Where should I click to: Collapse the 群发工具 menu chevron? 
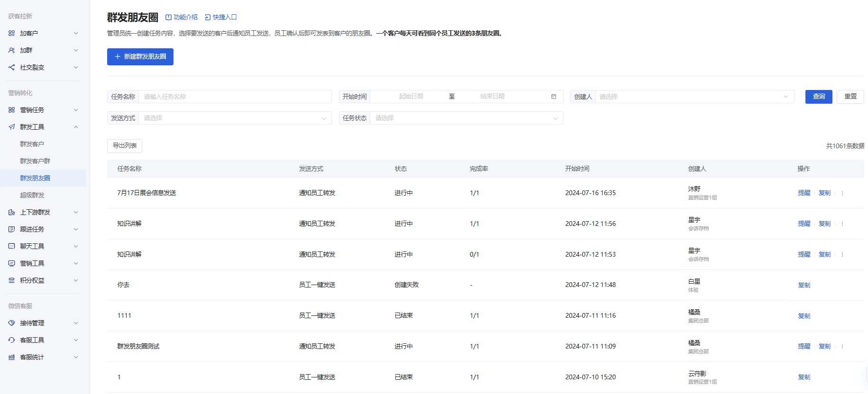76,127
